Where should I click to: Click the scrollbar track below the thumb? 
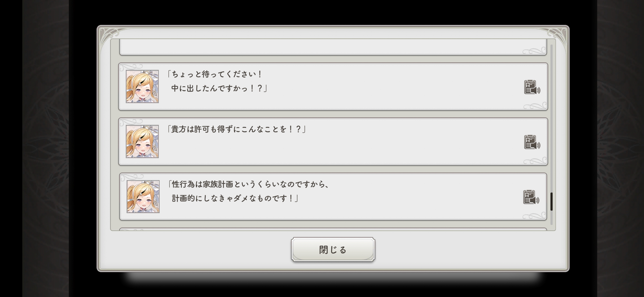(x=552, y=218)
